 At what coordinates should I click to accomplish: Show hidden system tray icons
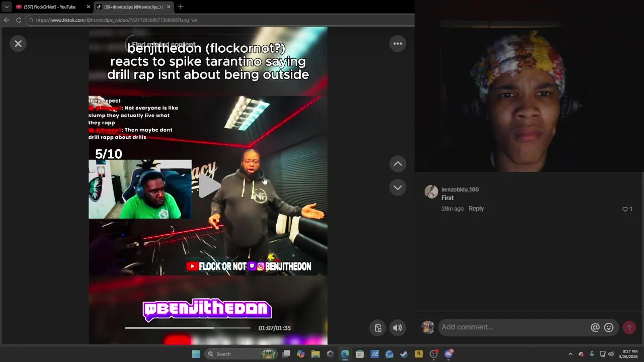point(570,354)
